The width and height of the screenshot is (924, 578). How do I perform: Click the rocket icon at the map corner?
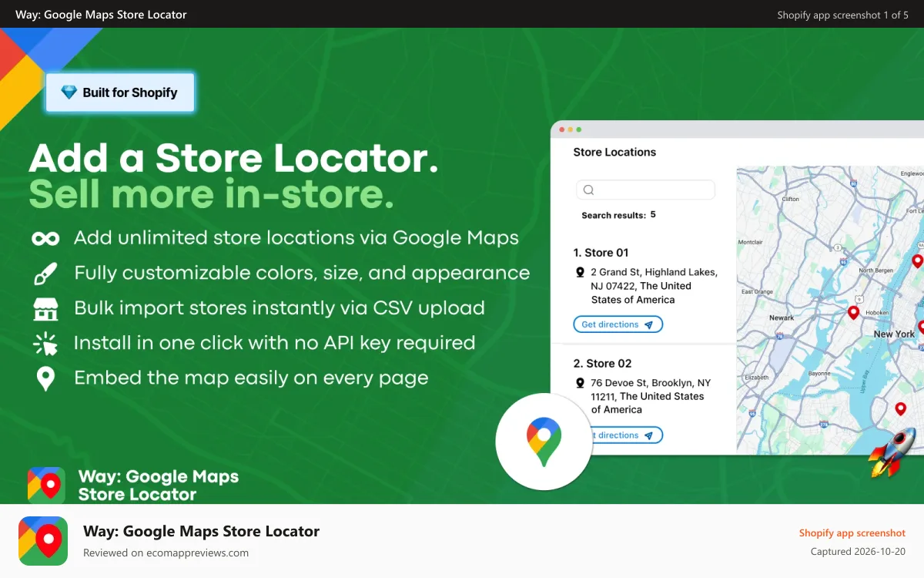point(892,452)
